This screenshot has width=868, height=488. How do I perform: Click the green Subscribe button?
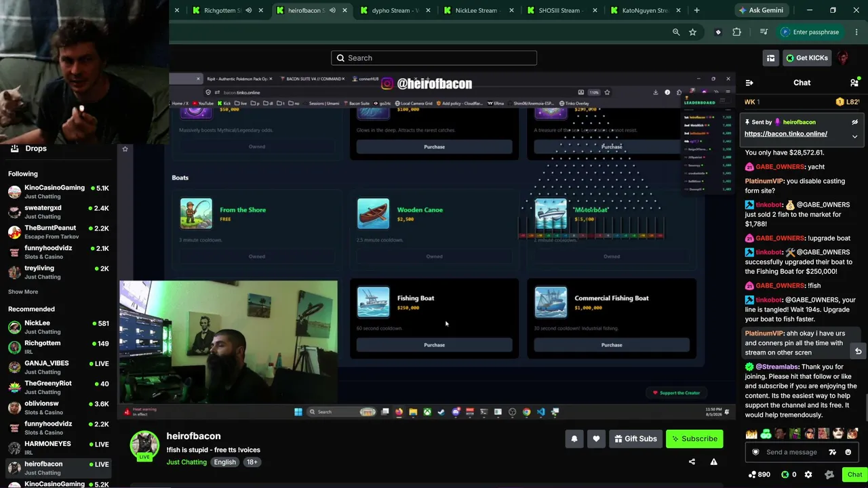click(x=694, y=439)
